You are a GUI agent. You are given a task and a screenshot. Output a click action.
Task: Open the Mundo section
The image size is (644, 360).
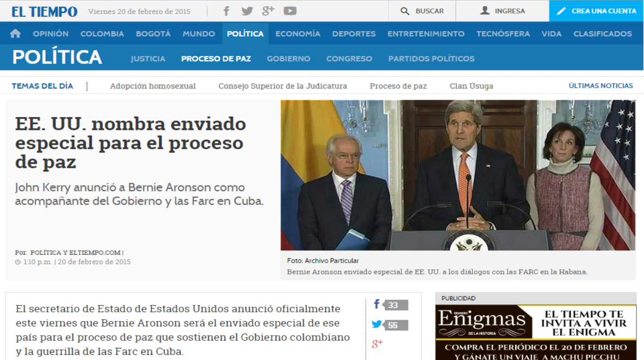pyautogui.click(x=199, y=34)
